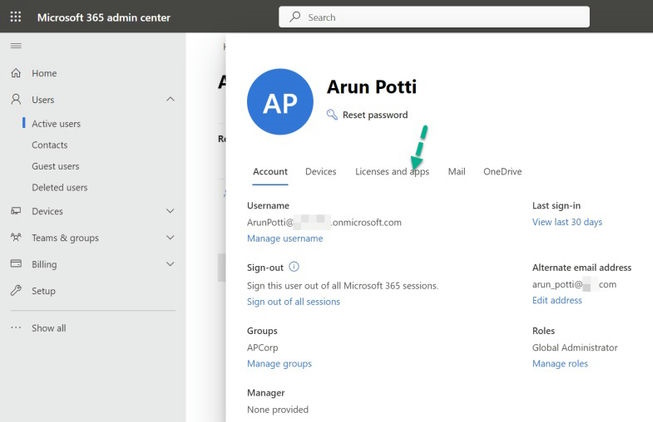Click the Teams & groups people icon
Screen dimensions: 653x422
click(x=16, y=237)
